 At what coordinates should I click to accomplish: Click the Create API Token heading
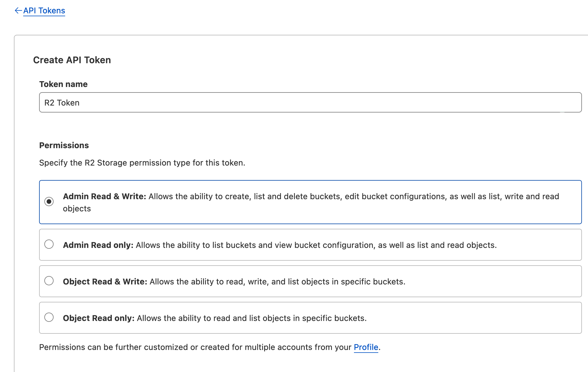pos(72,60)
